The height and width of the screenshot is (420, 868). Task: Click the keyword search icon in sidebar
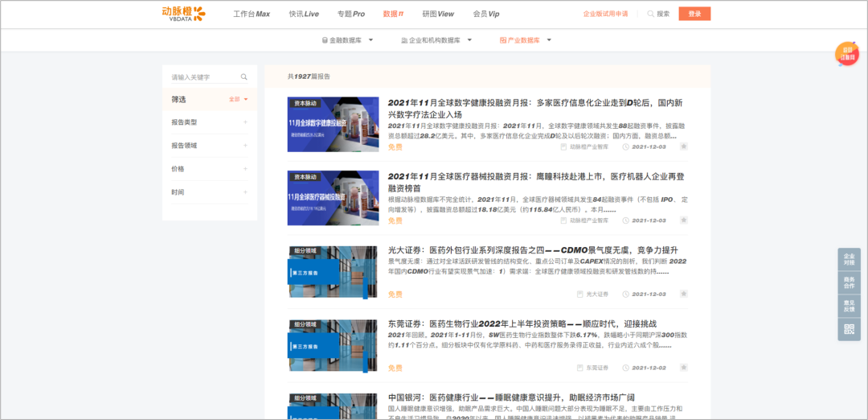tap(244, 77)
